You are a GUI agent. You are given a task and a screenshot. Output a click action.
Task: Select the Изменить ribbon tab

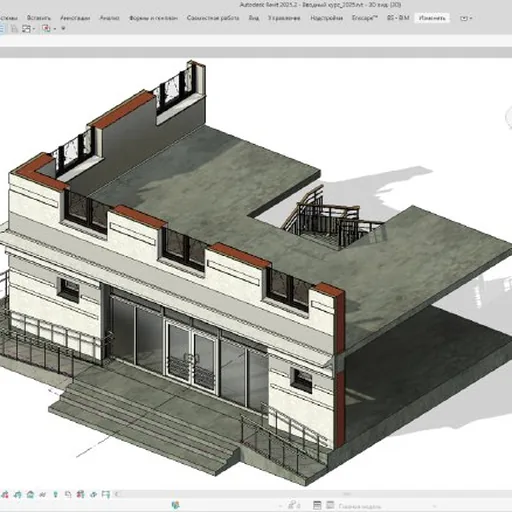coord(432,18)
